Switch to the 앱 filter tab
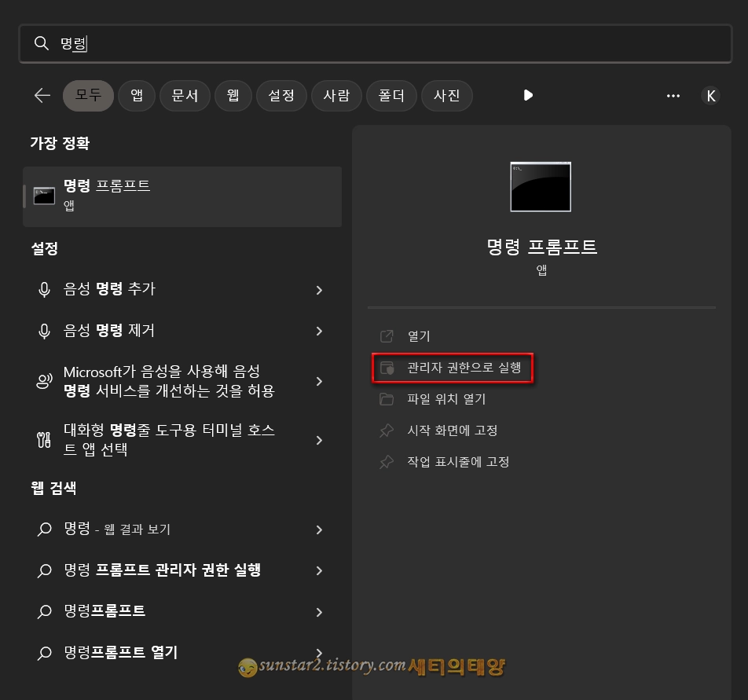 [137, 95]
